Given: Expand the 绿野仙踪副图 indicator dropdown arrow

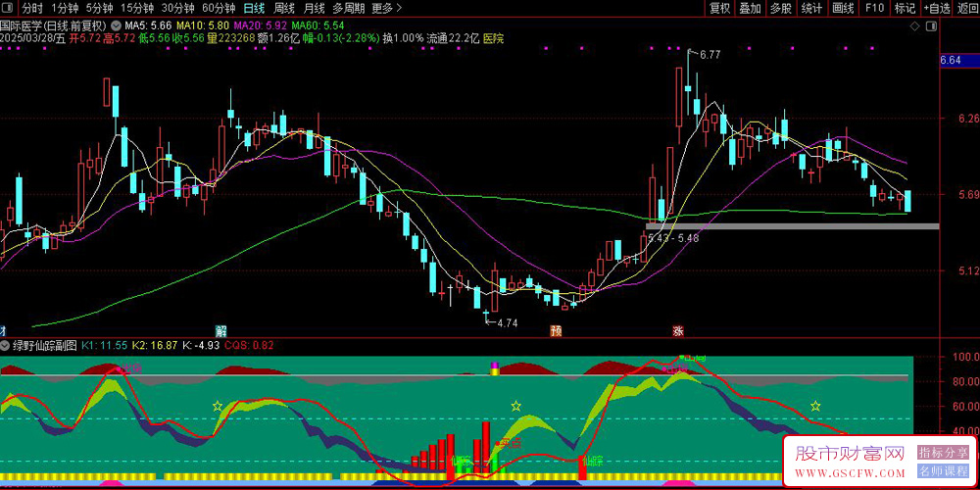Looking at the screenshot, I should 5,345.
